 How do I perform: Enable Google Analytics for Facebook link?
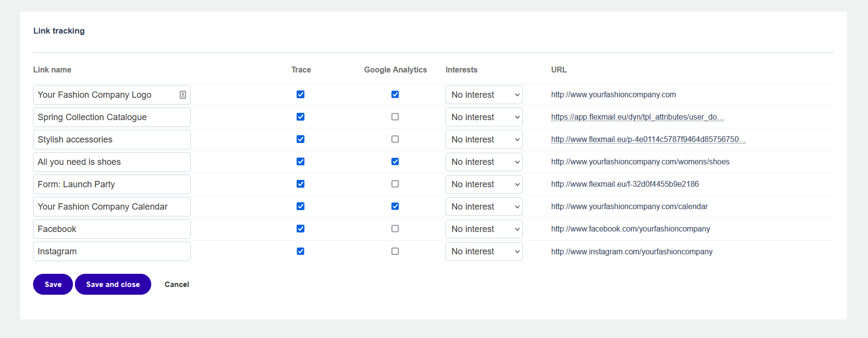[x=395, y=229]
